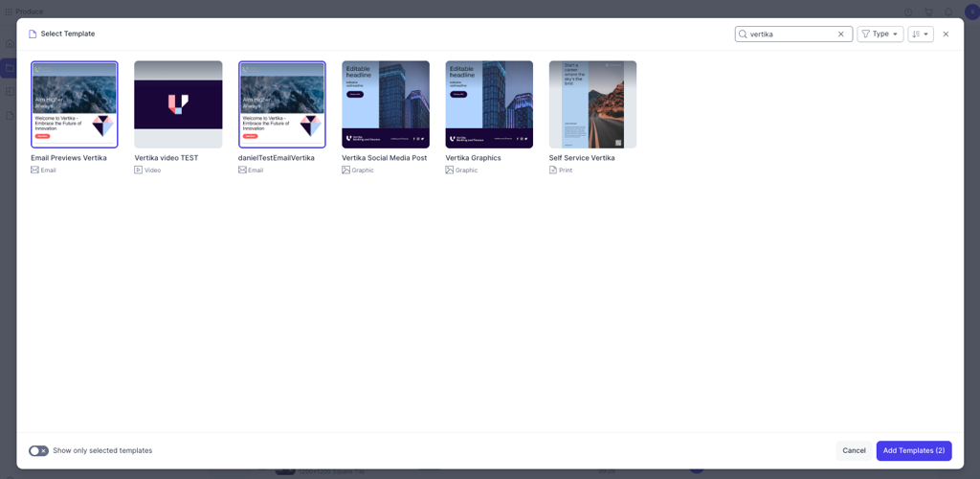Choose the Vertika Social Media Post thumbnail
The width and height of the screenshot is (980, 479).
pos(386,104)
